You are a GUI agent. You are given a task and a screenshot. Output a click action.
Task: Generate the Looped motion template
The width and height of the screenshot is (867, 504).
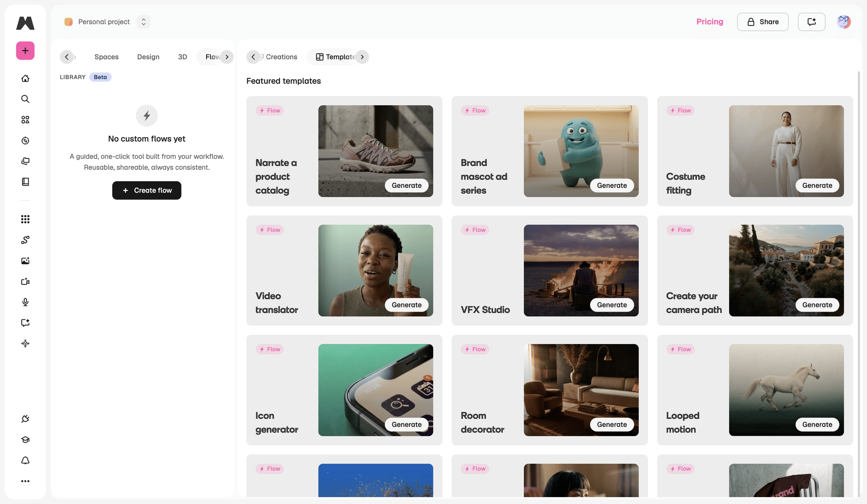click(x=817, y=425)
